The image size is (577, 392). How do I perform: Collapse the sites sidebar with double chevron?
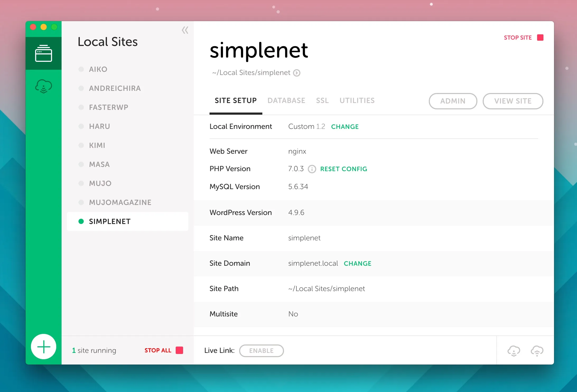(x=185, y=30)
